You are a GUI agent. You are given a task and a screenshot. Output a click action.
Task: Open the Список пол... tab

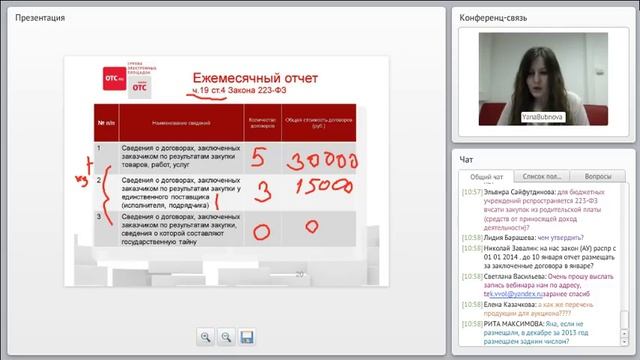coord(542,176)
